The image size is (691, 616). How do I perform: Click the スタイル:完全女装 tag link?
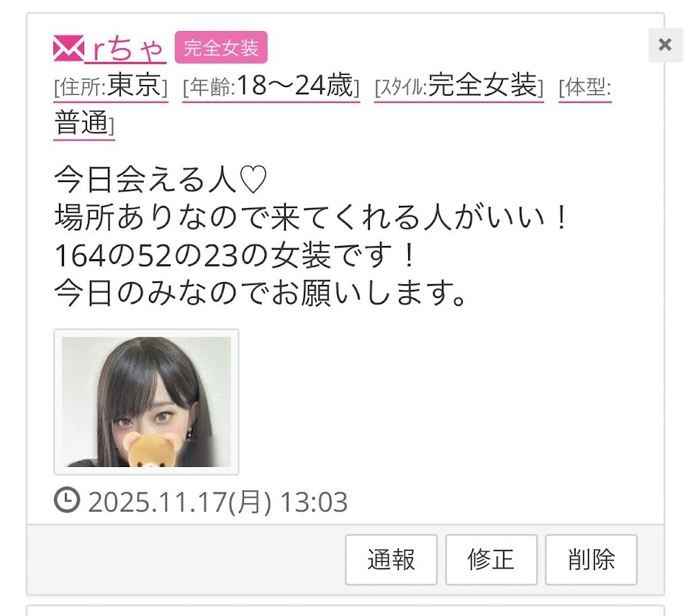click(x=459, y=86)
